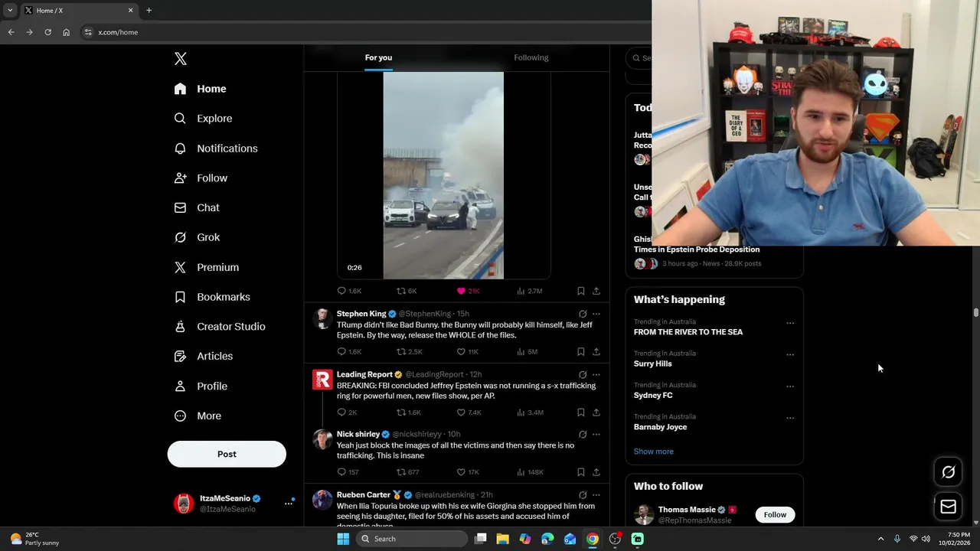Bookmark Nick shirley's post
The image size is (980, 551).
pos(580,472)
